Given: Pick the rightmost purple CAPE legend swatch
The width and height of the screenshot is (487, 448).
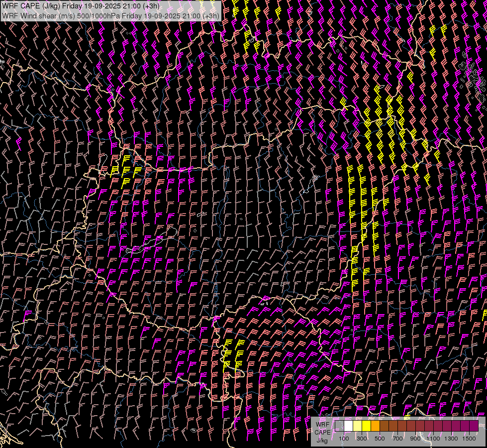Looking at the screenshot, I should tap(474, 426).
